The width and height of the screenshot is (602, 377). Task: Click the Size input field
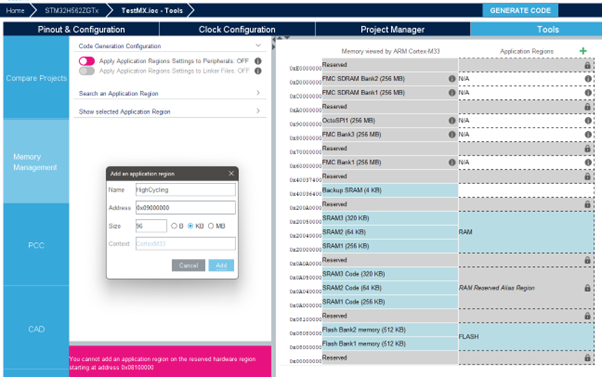tap(151, 226)
